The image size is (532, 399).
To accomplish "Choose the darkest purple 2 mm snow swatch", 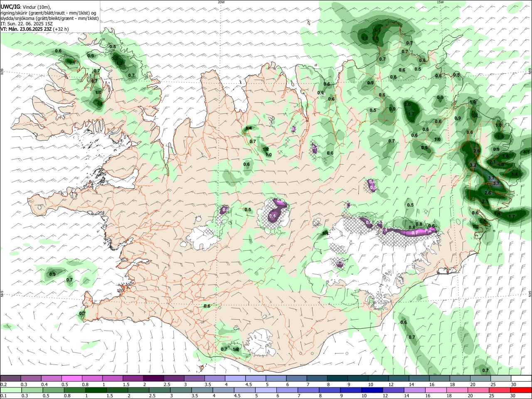I will click(153, 378).
